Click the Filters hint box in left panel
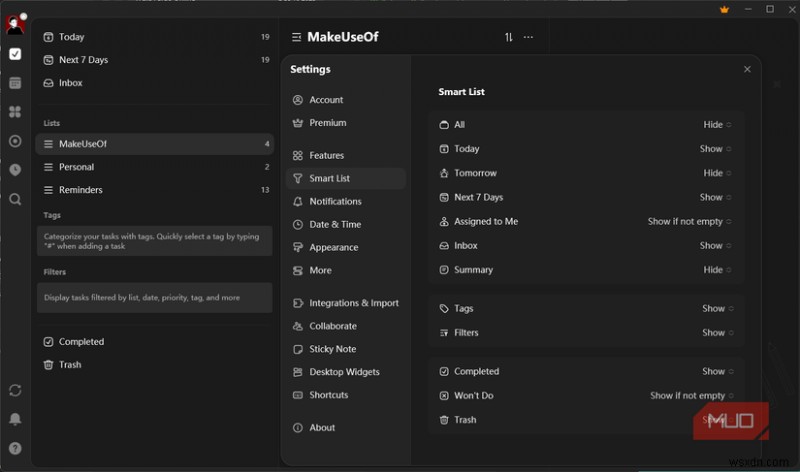The height and width of the screenshot is (472, 800). point(155,298)
